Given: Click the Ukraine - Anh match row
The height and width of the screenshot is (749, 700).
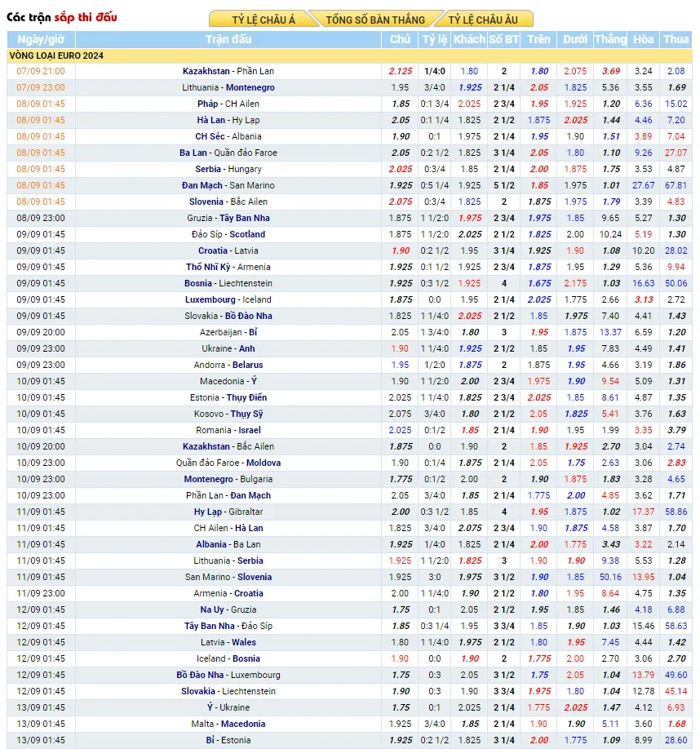Looking at the screenshot, I should (x=228, y=348).
